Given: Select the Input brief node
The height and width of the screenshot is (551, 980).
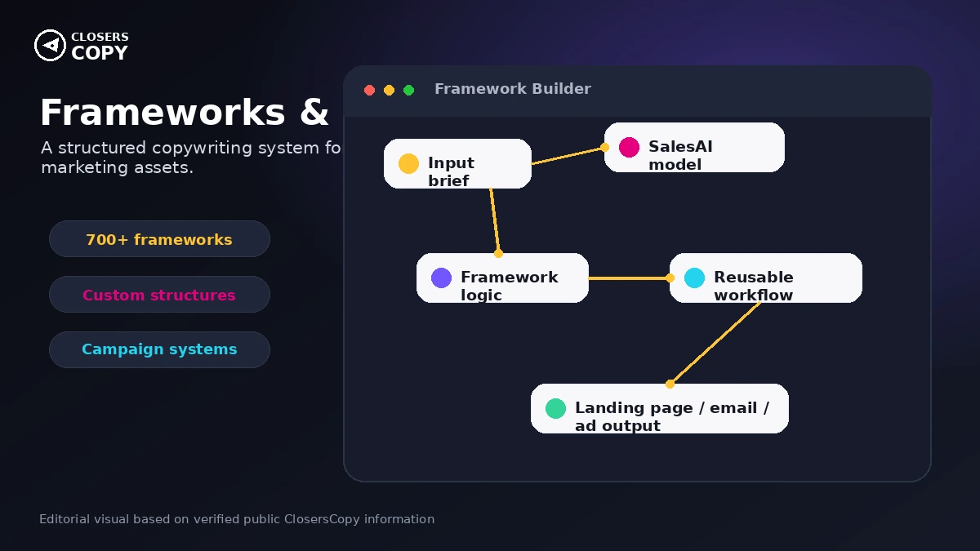Looking at the screenshot, I should coord(457,163).
